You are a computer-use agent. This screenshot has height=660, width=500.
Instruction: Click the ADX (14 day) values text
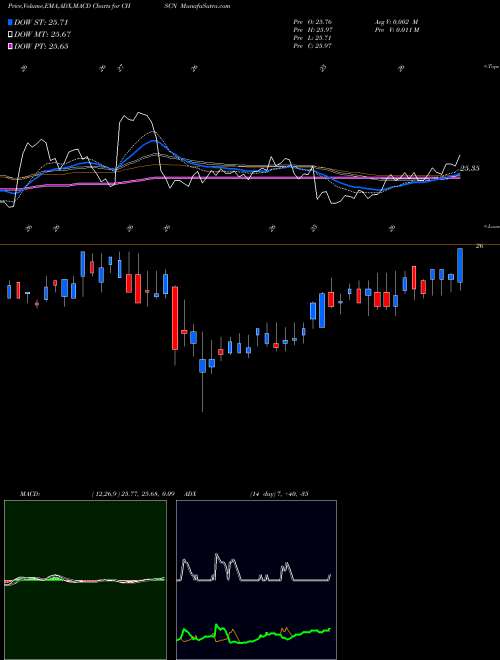click(279, 493)
